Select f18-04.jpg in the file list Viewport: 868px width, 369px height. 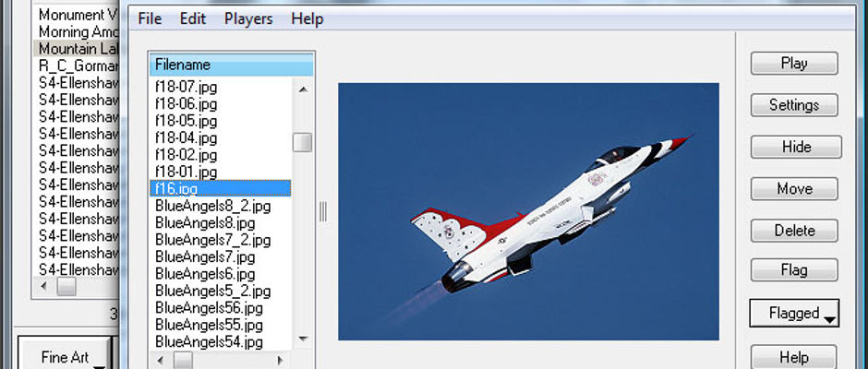[221, 137]
